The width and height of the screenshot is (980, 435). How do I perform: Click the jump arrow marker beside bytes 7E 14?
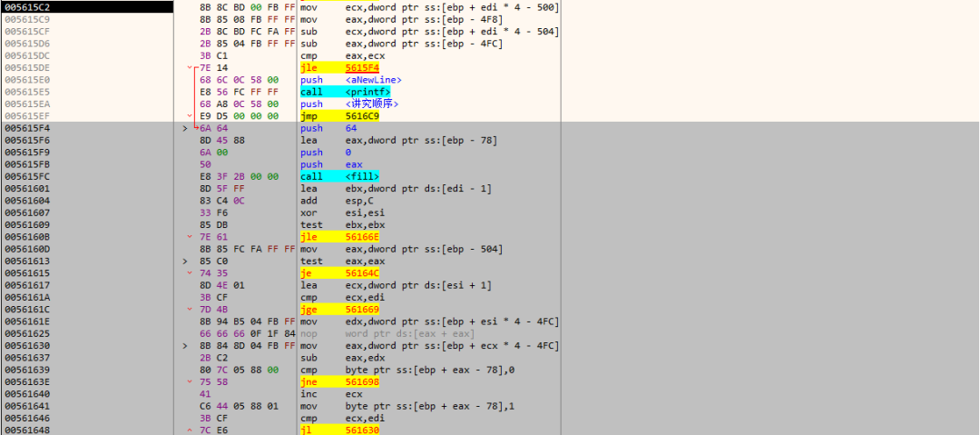point(190,68)
